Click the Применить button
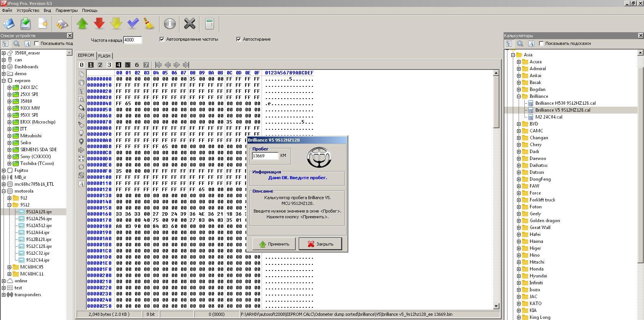 [273, 244]
